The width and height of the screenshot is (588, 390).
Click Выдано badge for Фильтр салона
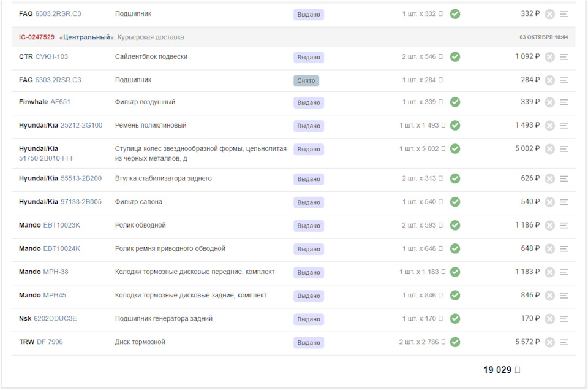click(309, 202)
